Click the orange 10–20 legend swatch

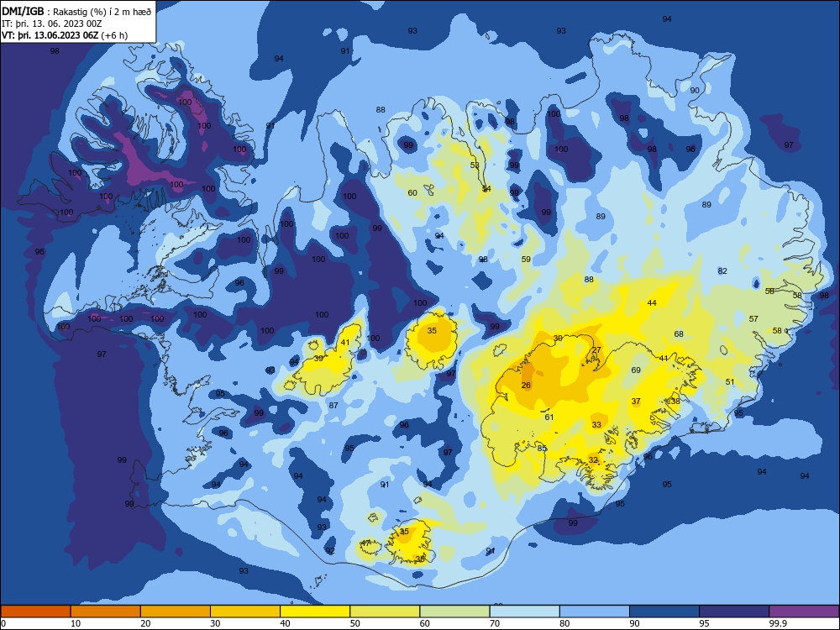tap(106, 612)
